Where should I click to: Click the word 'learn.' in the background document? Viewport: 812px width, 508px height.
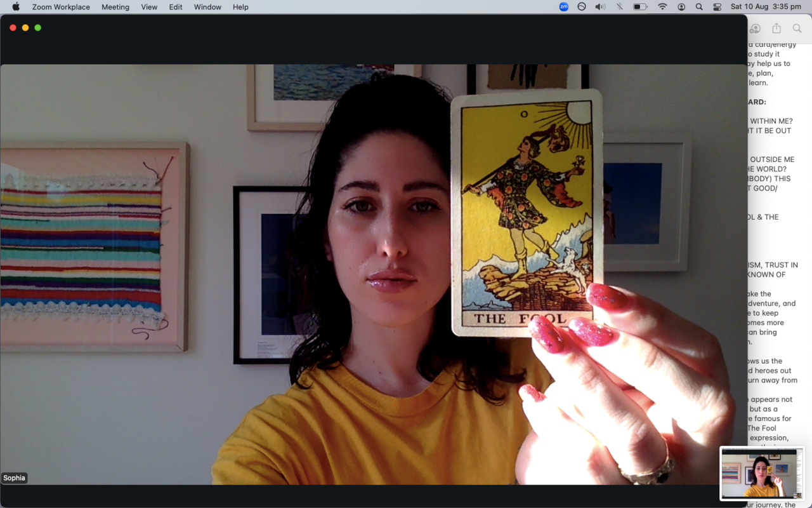pos(758,83)
